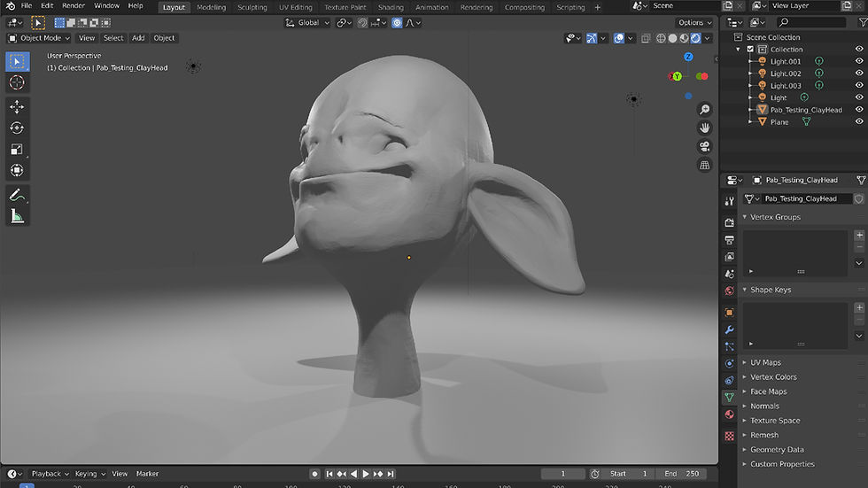Switch to the Shading workspace tab
Viewport: 868px width, 488px height.
pyautogui.click(x=391, y=7)
